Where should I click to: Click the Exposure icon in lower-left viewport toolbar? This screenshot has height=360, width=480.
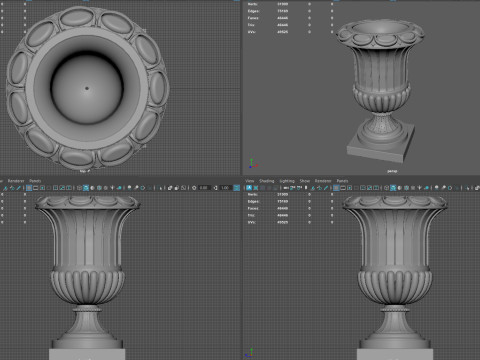[194, 188]
